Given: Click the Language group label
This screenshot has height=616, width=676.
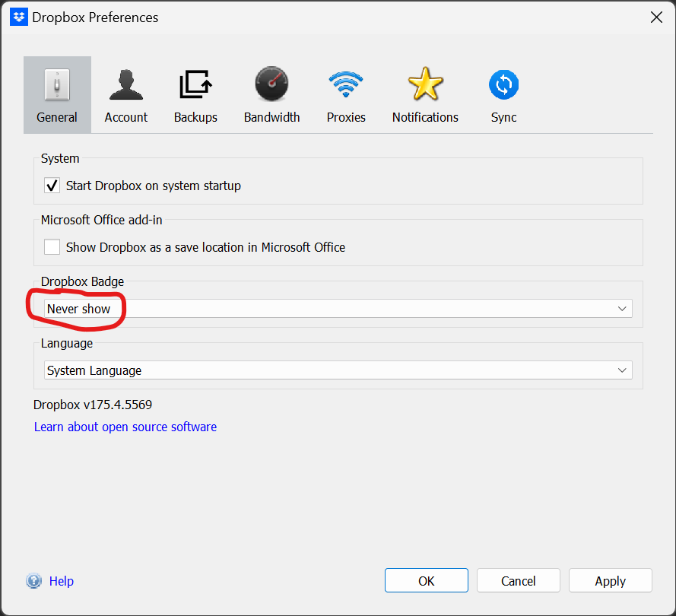Looking at the screenshot, I should (67, 343).
